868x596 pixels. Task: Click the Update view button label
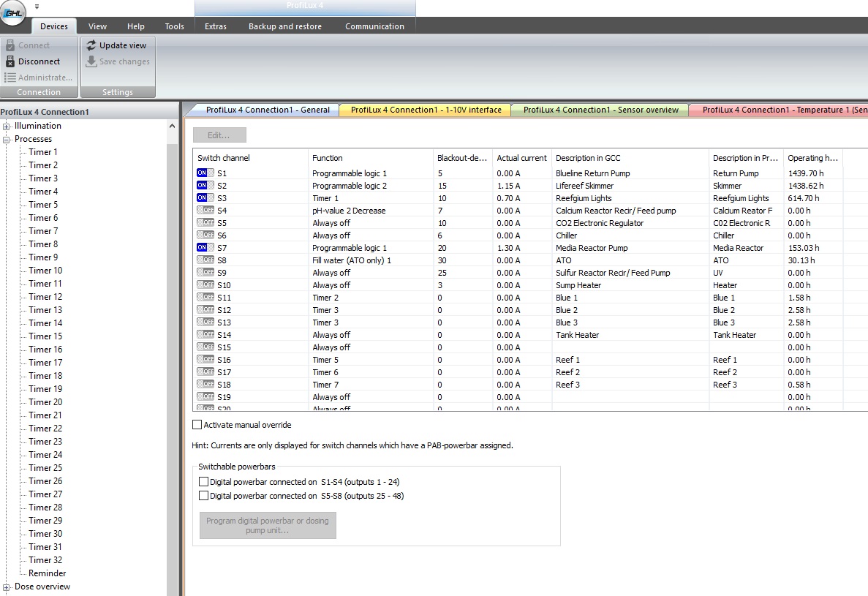tap(123, 45)
